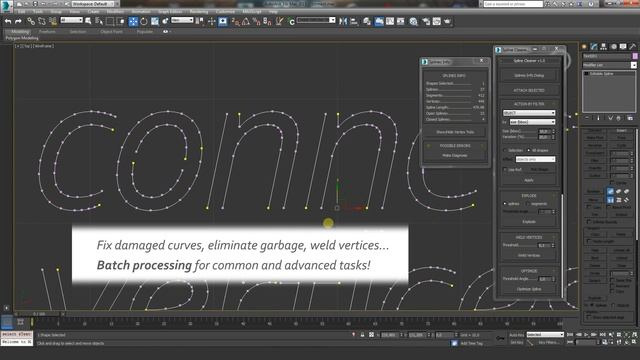This screenshot has width=640, height=360.
Task: Open the Utilities tab in command panel
Action: point(633,47)
